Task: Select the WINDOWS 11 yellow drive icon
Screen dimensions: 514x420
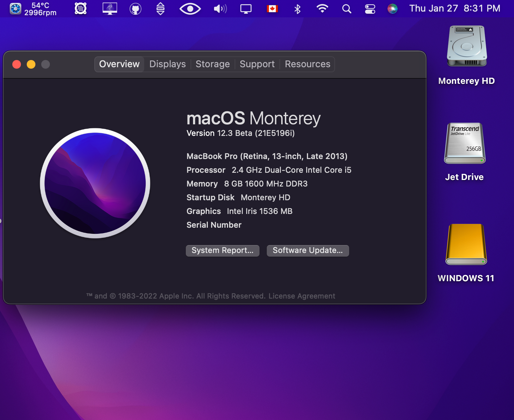Action: 466,245
